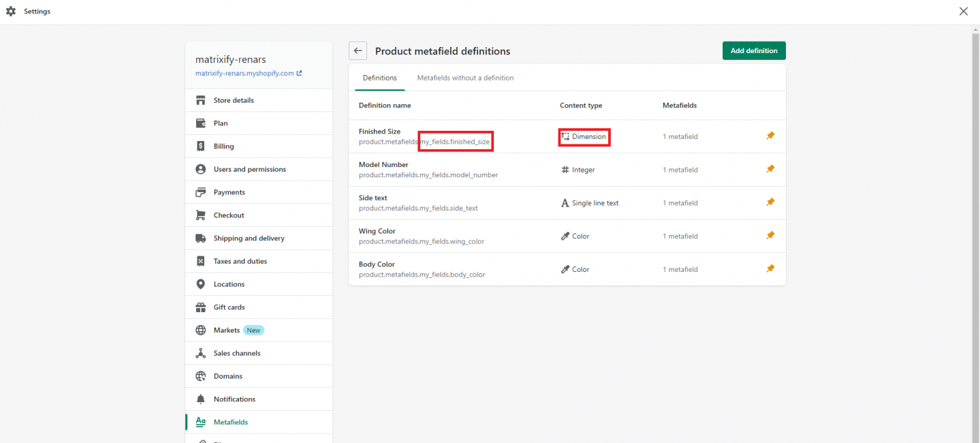Select the Dimension content type icon

(564, 136)
